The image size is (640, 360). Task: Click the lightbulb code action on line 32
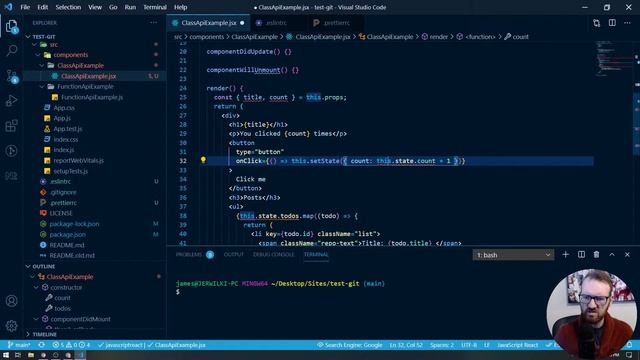(203, 160)
